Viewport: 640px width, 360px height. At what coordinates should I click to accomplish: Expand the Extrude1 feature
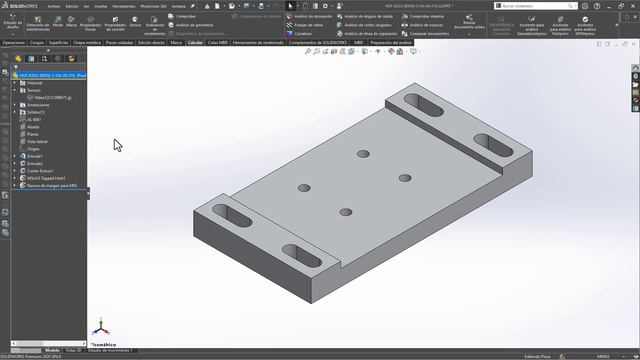tap(15, 156)
